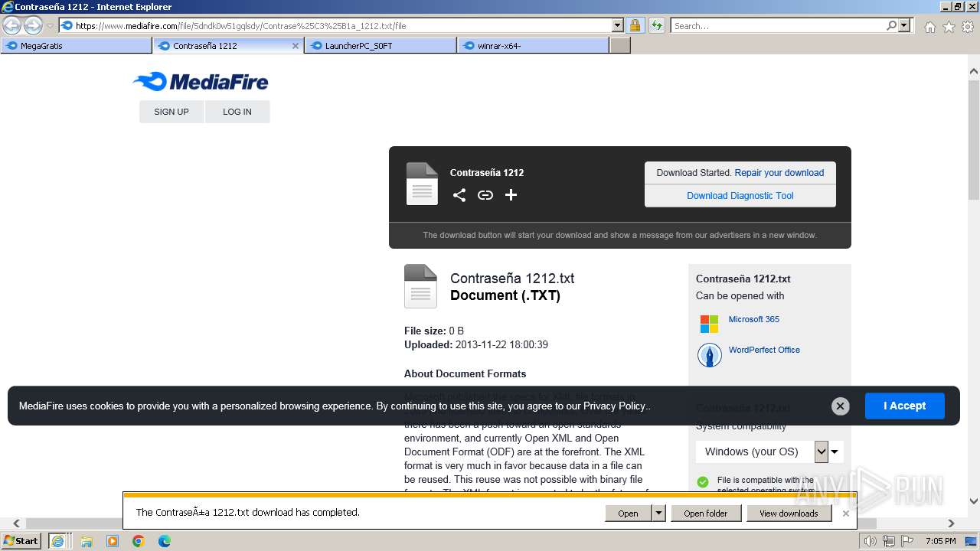Open media player icon in taskbar
This screenshot has height=551, width=980.
(113, 541)
